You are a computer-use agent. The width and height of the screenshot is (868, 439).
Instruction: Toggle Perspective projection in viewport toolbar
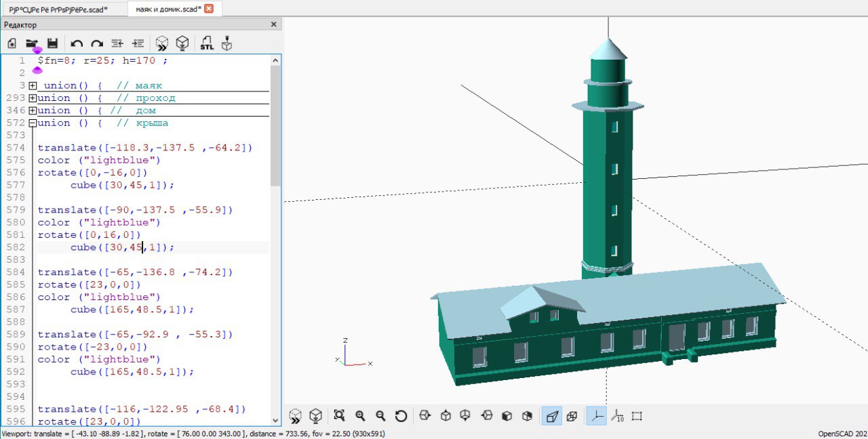[x=553, y=416]
